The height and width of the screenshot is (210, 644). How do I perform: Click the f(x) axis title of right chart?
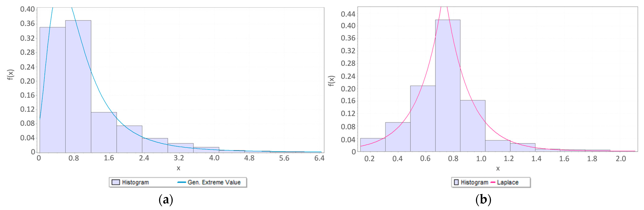pyautogui.click(x=331, y=81)
